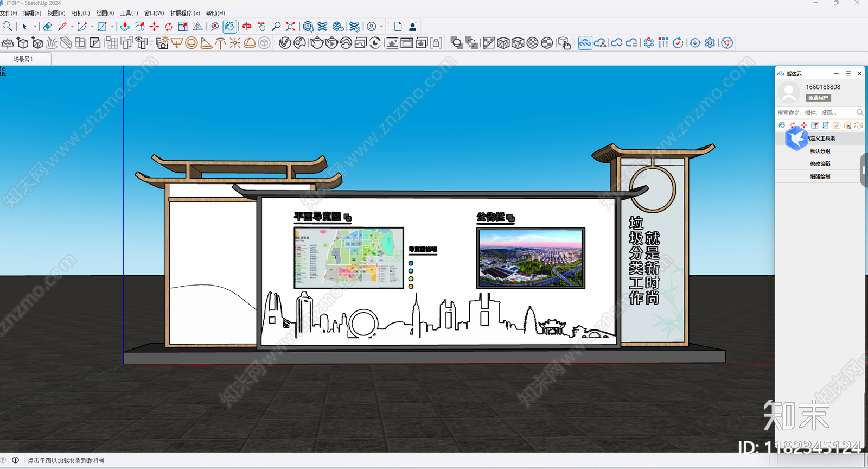Click the red move icon in 智达云 panel
Screen dimensions: 868x469
click(x=803, y=125)
